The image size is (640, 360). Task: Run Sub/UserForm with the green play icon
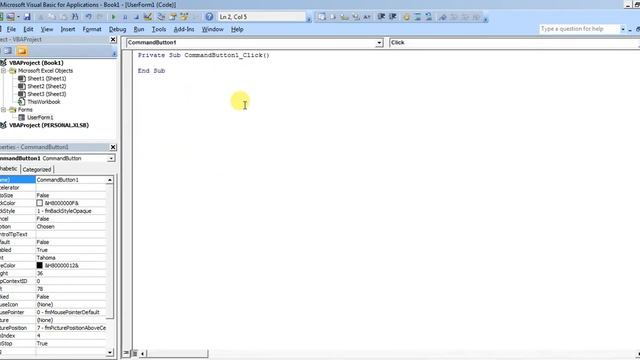113,17
